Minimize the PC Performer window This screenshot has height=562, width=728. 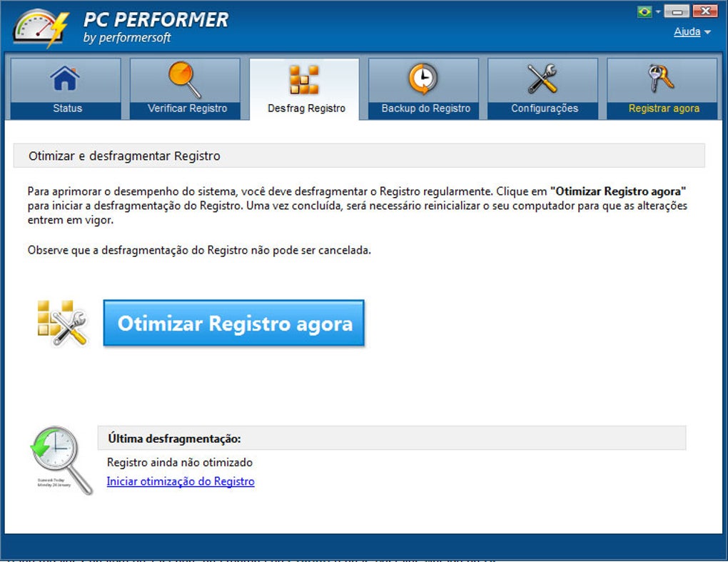[x=677, y=11]
